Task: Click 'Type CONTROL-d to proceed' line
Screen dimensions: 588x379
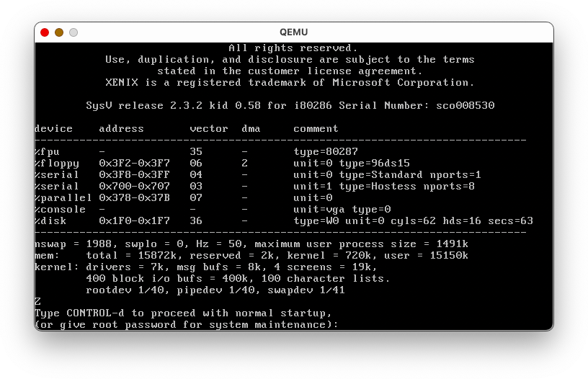Action: [183, 313]
